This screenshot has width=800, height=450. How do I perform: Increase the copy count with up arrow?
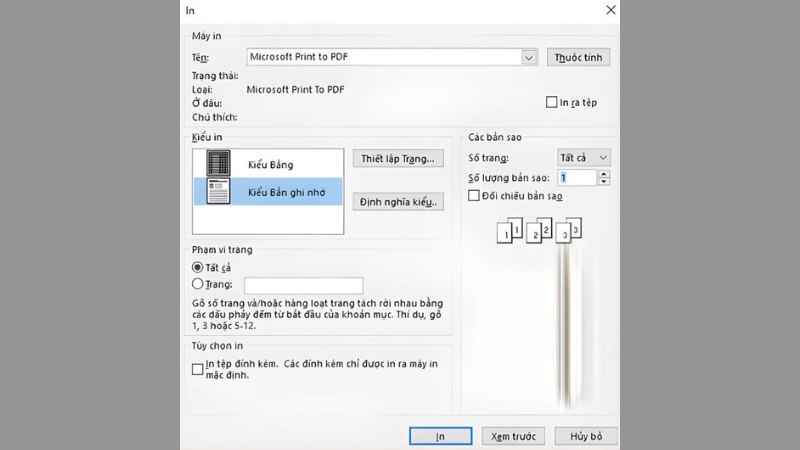pos(603,173)
